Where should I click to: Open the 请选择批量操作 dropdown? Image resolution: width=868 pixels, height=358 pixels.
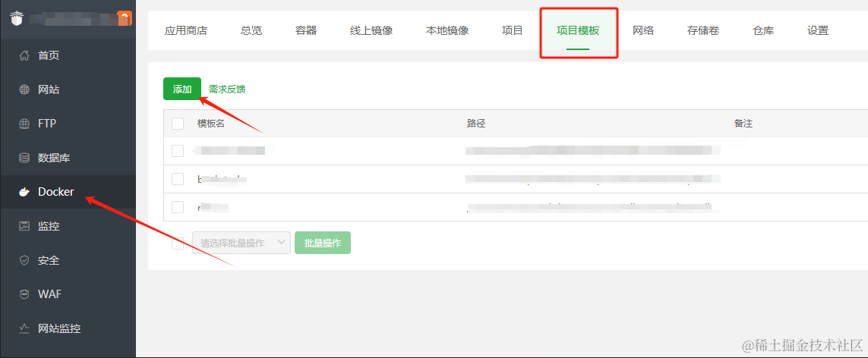click(241, 243)
